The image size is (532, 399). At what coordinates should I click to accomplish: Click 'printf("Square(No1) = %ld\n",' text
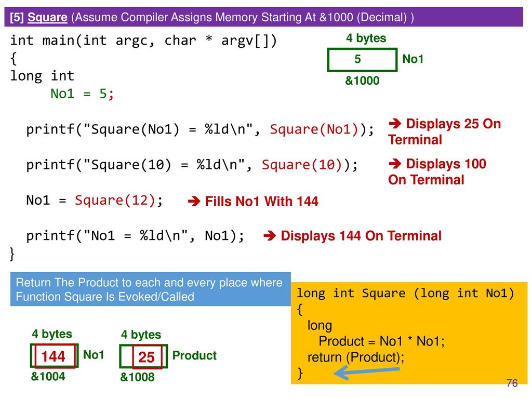(x=143, y=129)
